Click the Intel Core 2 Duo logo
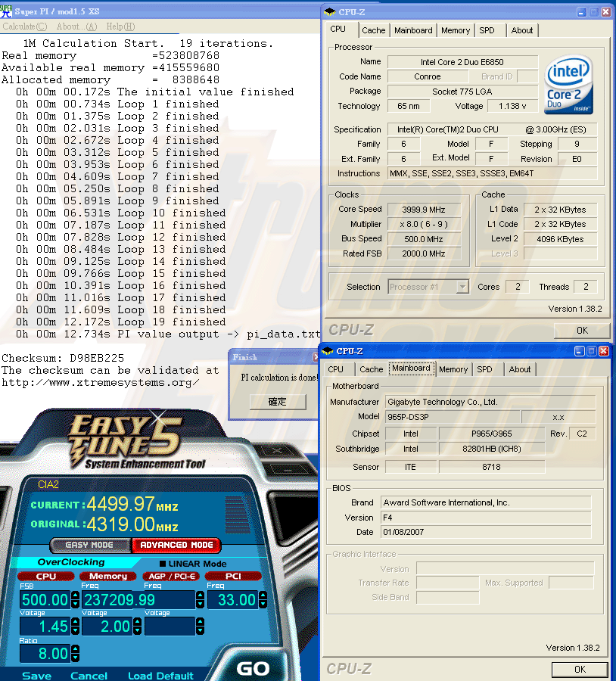Screen dimensions: 616x681 [568, 84]
